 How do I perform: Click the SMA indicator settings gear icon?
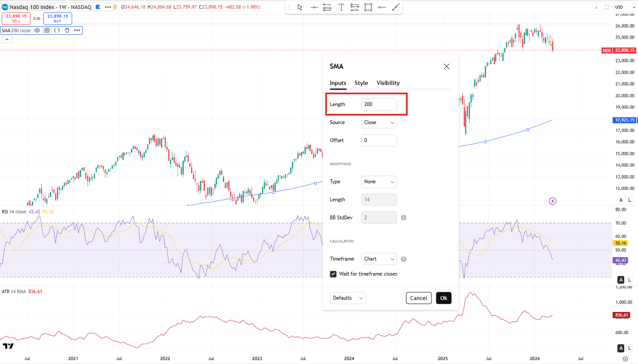coord(47,30)
